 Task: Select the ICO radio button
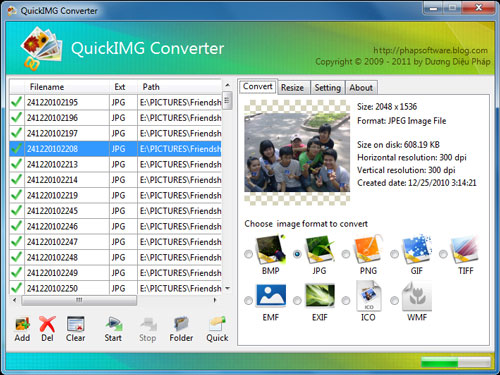pyautogui.click(x=346, y=301)
